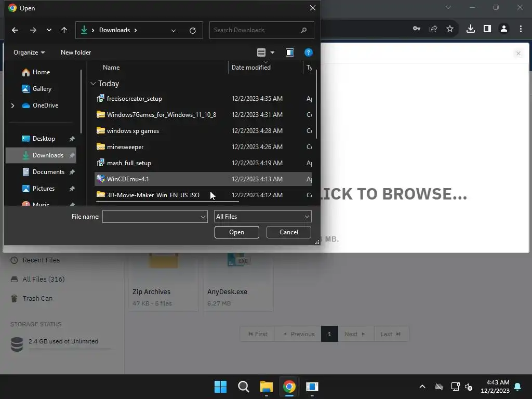This screenshot has width=532, height=399.
Task: Go up one folder level with up arrow
Action: pos(64,30)
